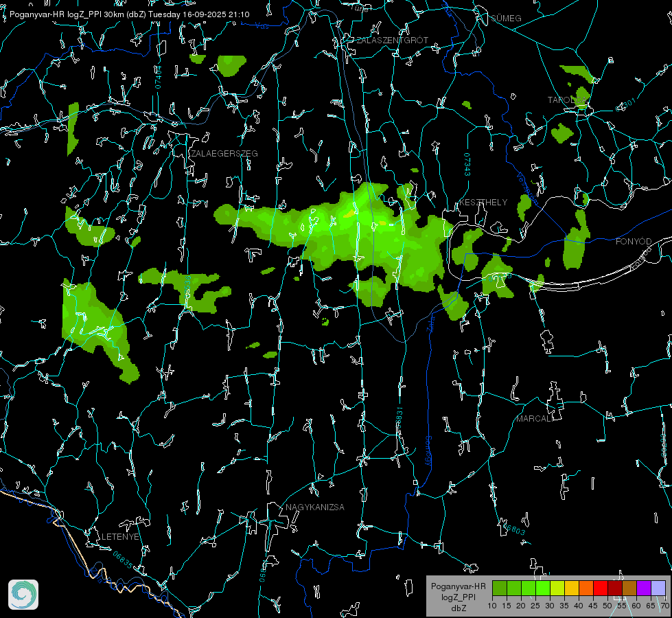Click the LETENYE city label

(x=120, y=537)
